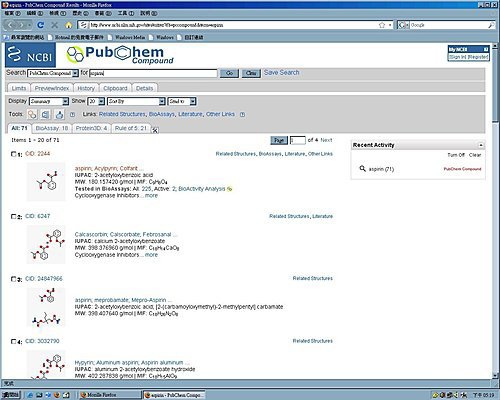Check the box for result 2 CID 6247

[13, 216]
